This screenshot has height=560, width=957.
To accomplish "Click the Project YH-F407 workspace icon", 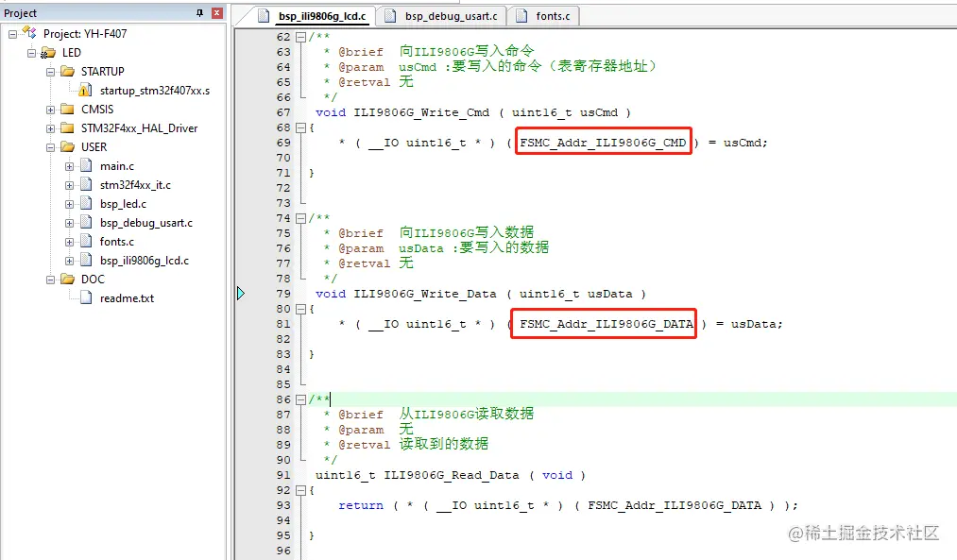I will [28, 33].
